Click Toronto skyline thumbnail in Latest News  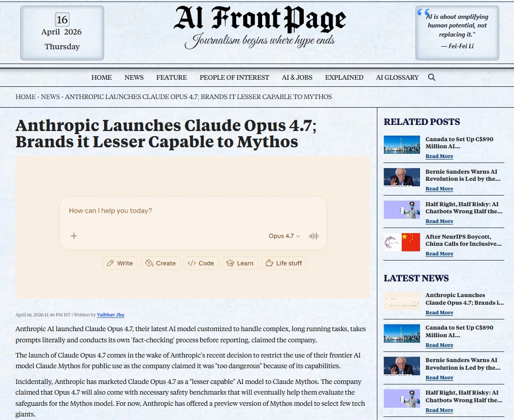tap(402, 333)
